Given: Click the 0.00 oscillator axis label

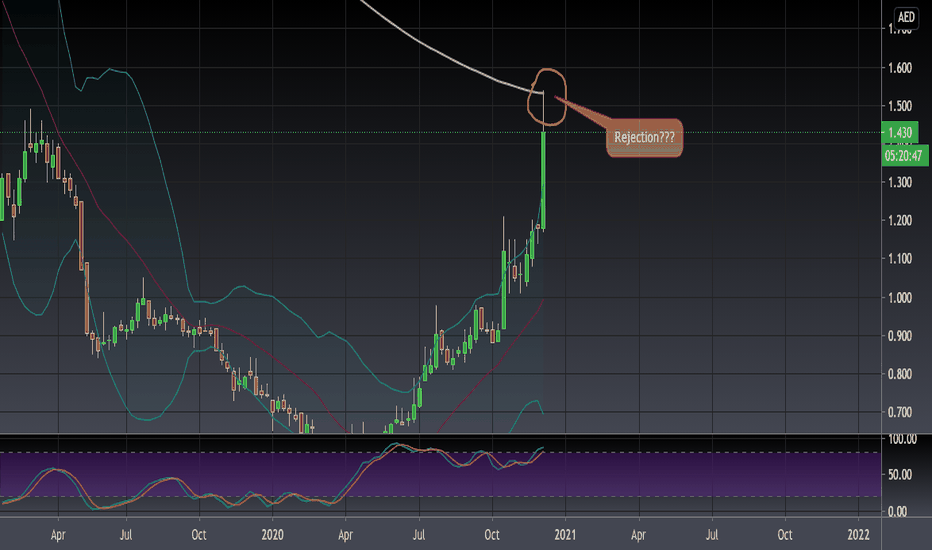Looking at the screenshot, I should pos(898,511).
